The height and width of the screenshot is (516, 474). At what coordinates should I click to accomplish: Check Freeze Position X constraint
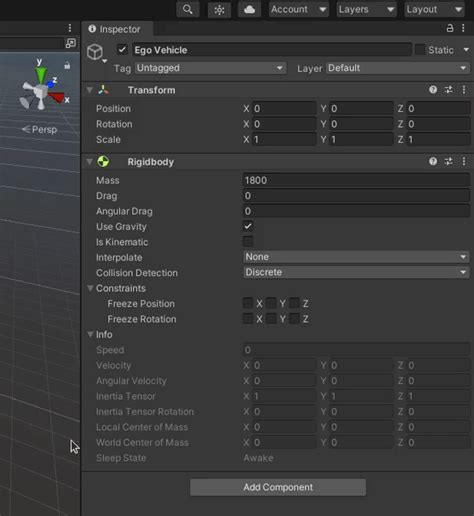point(248,303)
